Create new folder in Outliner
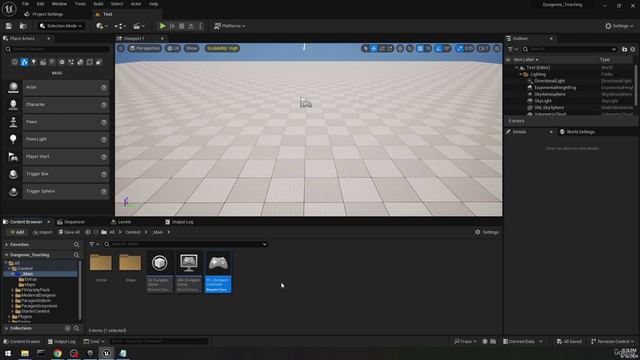 624,49
